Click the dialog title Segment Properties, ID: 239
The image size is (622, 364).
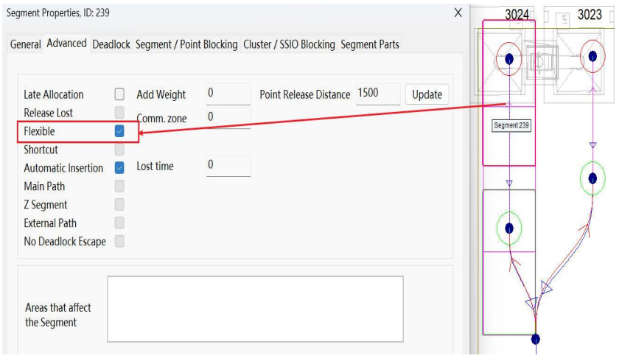point(58,13)
